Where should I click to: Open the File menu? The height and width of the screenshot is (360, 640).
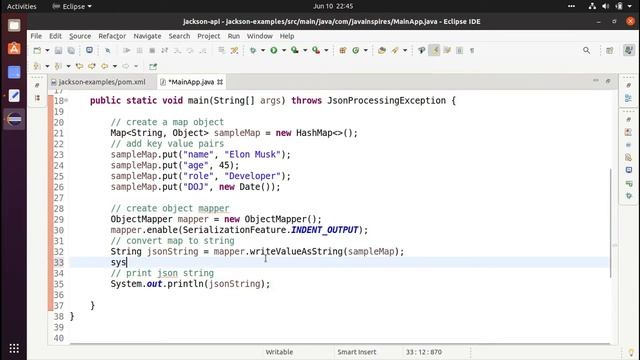[x=36, y=36]
